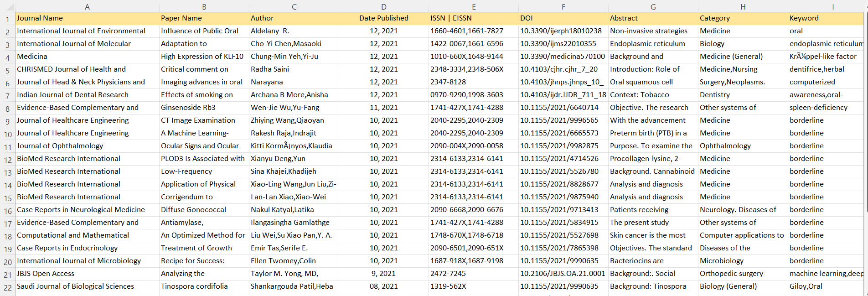Select author cell 'Taylor M. Yong, MD,'
This screenshot has width=868, height=296.
pyautogui.click(x=294, y=274)
